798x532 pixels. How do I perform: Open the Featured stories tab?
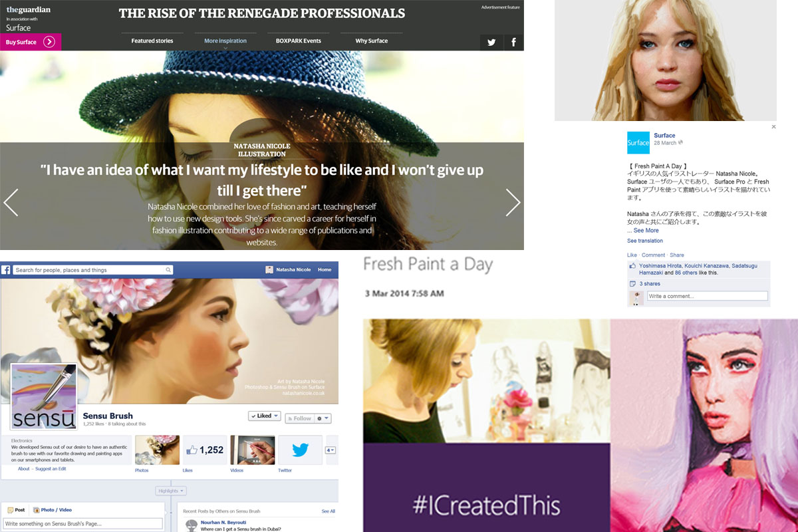pyautogui.click(x=152, y=41)
